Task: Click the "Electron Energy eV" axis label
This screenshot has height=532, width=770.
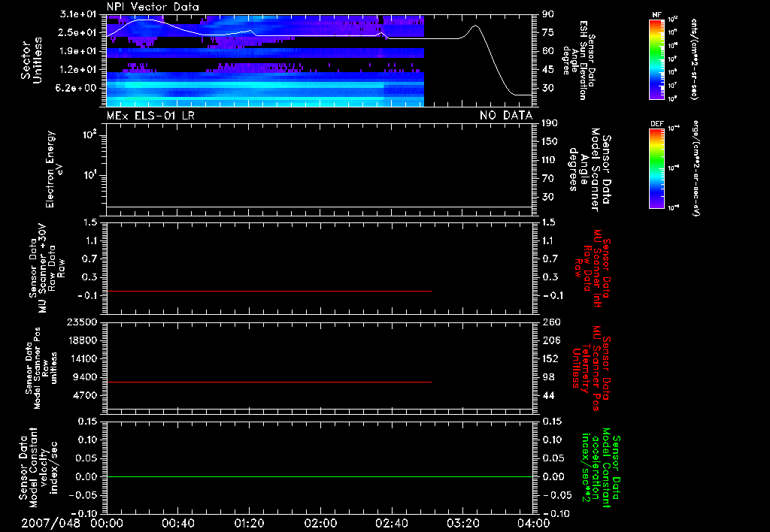Action: 53,169
